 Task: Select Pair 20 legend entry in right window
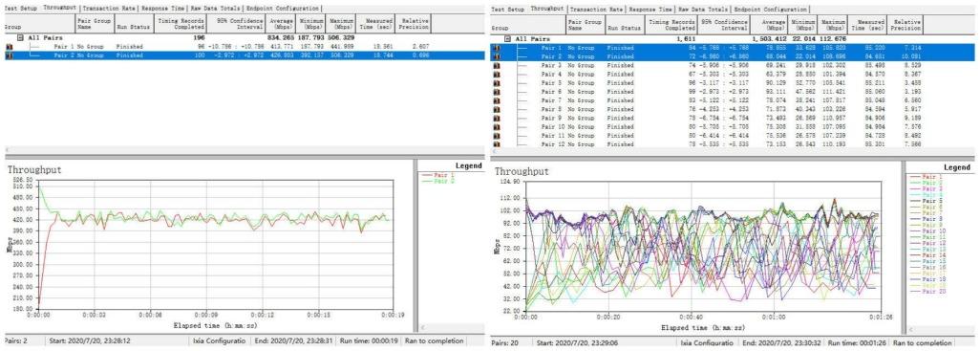[927, 291]
